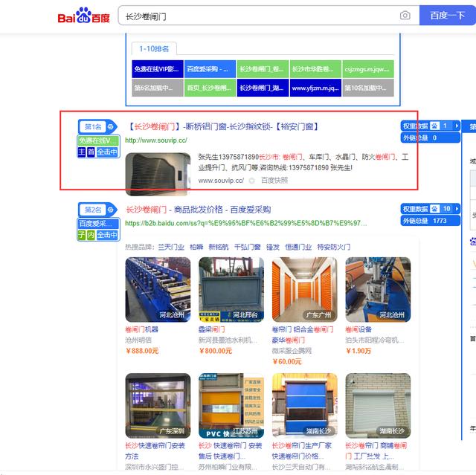Open orange doors image from 广东广州
Screen dimensions: 476x475
305,290
